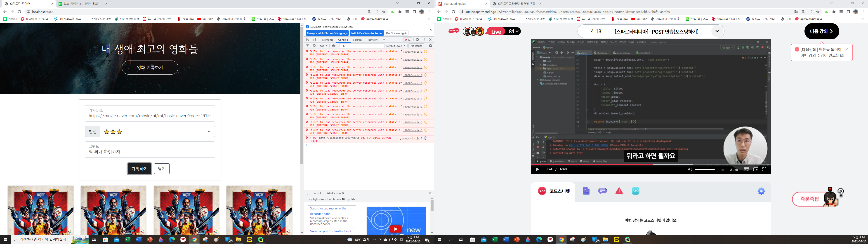Toggle fullscreen for the lecture video

[x=764, y=169]
